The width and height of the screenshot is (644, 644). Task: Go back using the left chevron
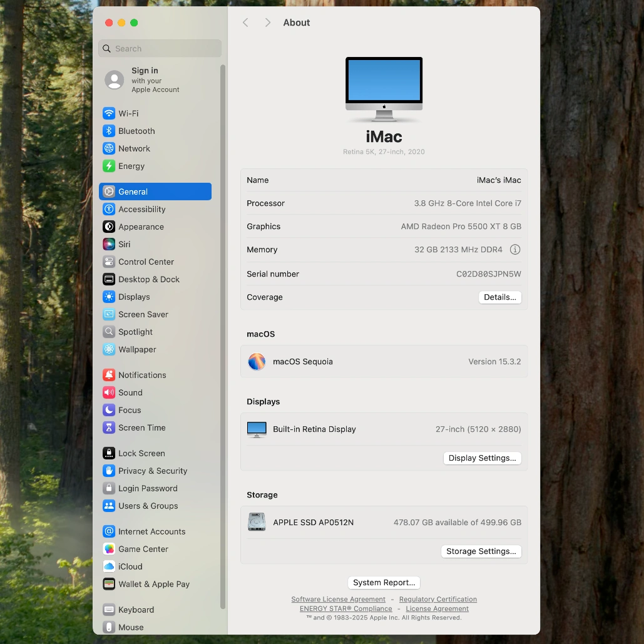[245, 23]
